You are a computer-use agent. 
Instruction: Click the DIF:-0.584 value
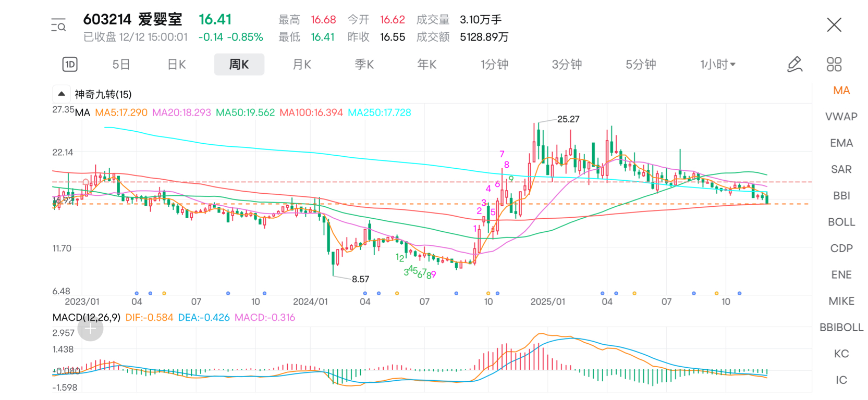(x=149, y=317)
